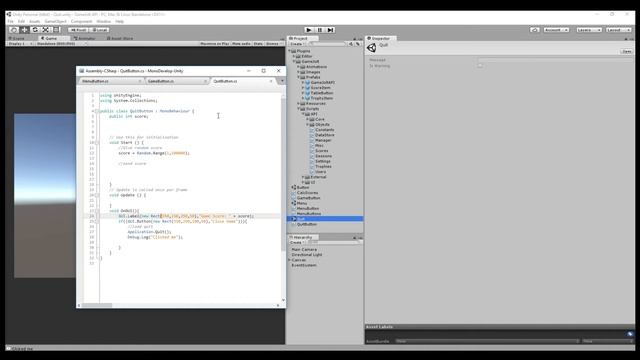Click the Step frame button

[x=330, y=30]
